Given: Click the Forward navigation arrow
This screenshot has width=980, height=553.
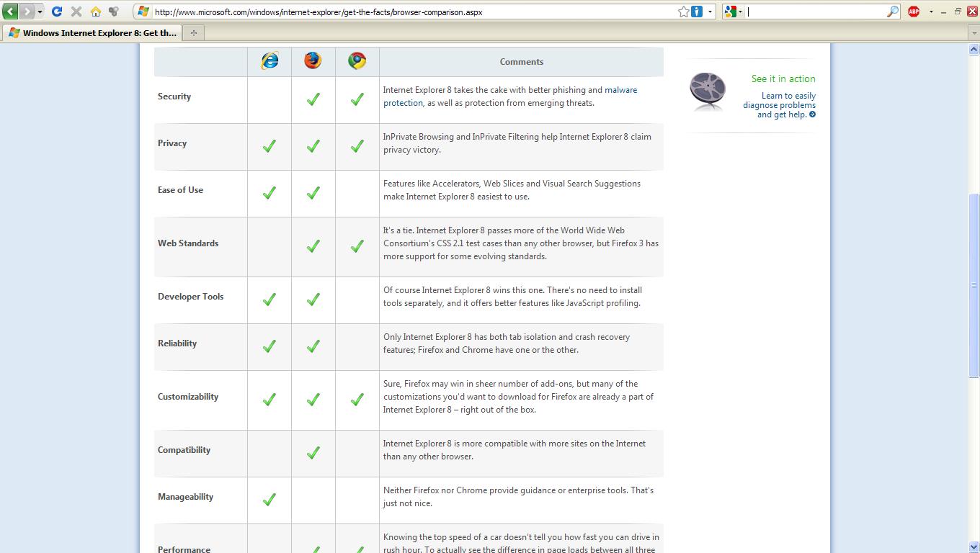Looking at the screenshot, I should click(x=27, y=12).
